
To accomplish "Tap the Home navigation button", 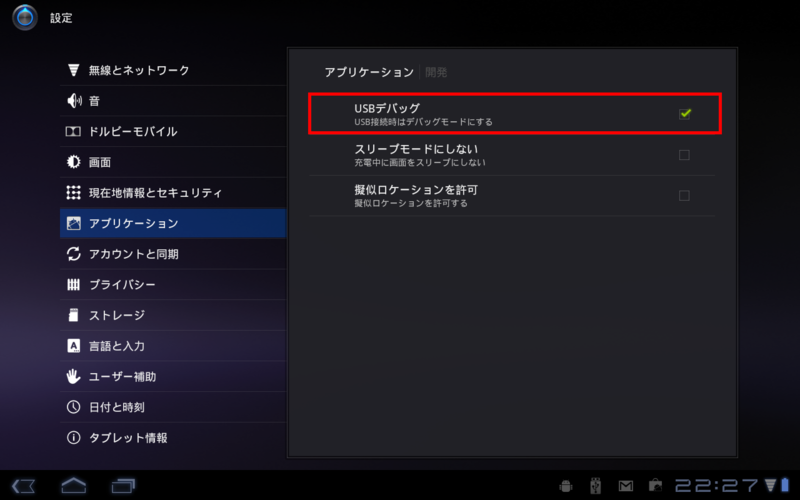I will point(73,485).
